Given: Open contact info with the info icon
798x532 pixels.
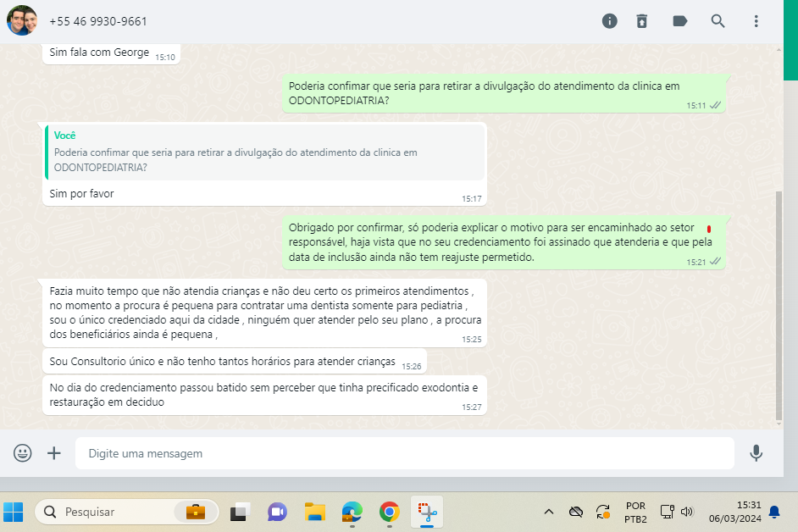Looking at the screenshot, I should click(609, 21).
